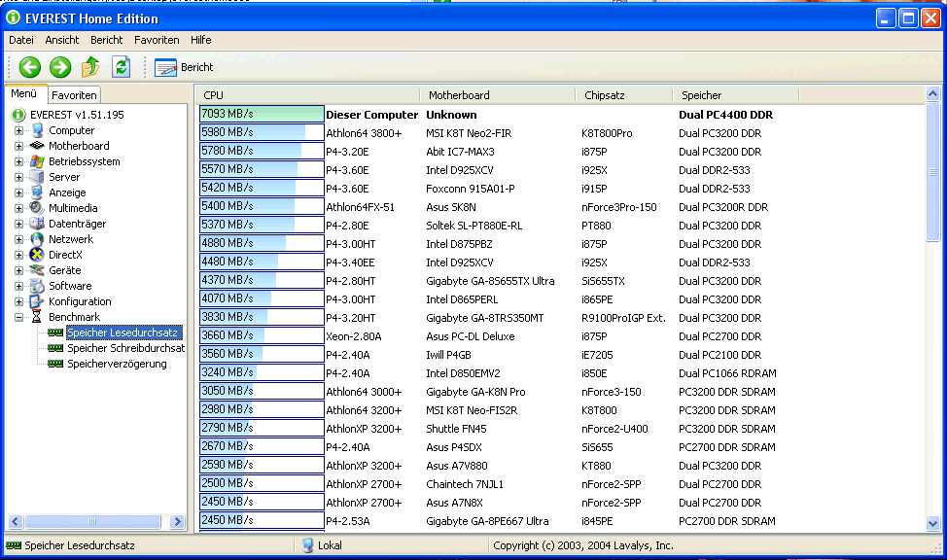Select the Server tree icon
The height and width of the screenshot is (560, 947).
pos(38,177)
